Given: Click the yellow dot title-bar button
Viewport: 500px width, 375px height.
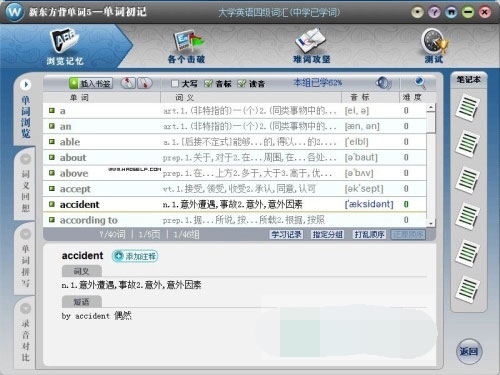Looking at the screenshot, I should click(417, 13).
